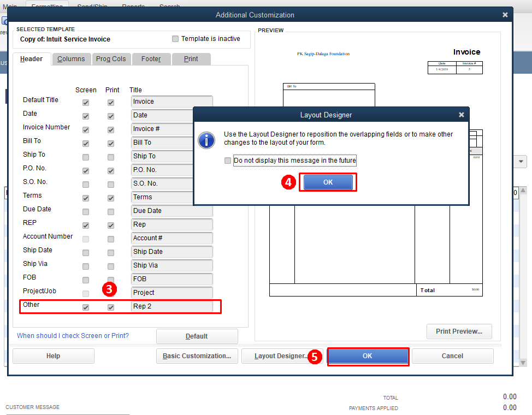Enable FOB Screen checkbox
Image resolution: width=532 pixels, height=415 pixels.
86,280
